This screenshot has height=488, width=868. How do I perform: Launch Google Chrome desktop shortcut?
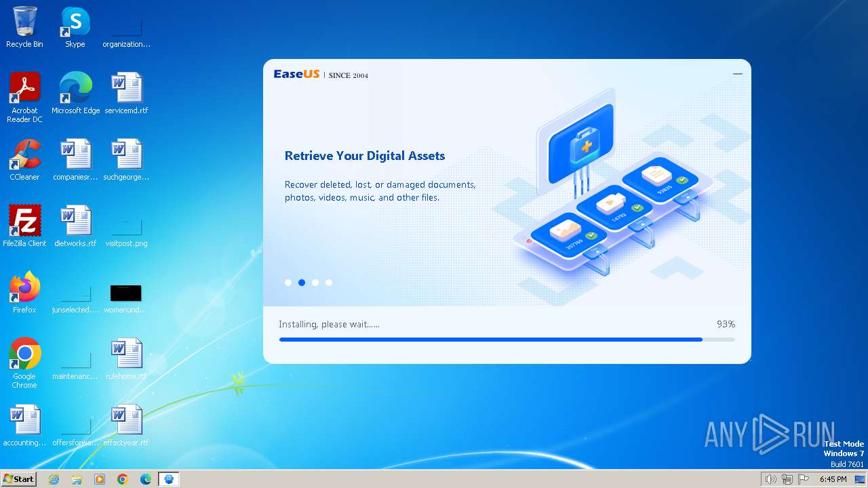24,363
